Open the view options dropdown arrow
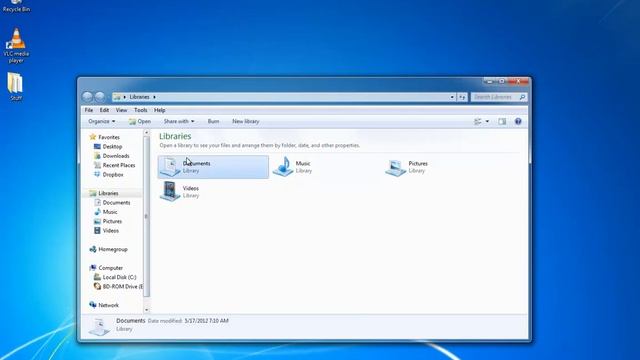 487,121
